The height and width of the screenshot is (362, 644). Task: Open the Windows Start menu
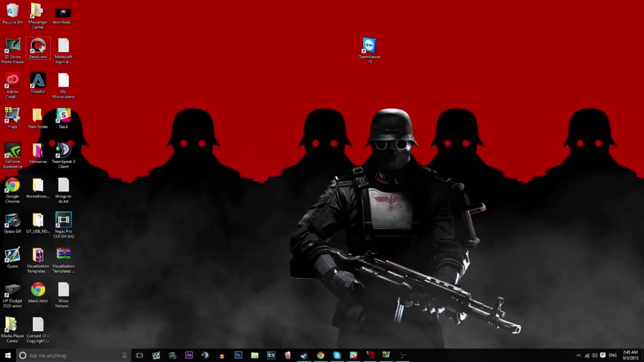click(x=8, y=355)
